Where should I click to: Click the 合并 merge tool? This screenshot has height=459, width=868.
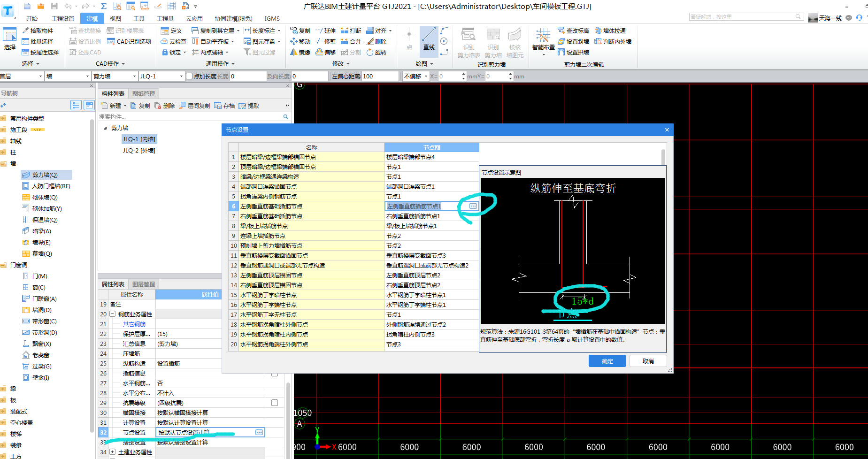pyautogui.click(x=351, y=41)
